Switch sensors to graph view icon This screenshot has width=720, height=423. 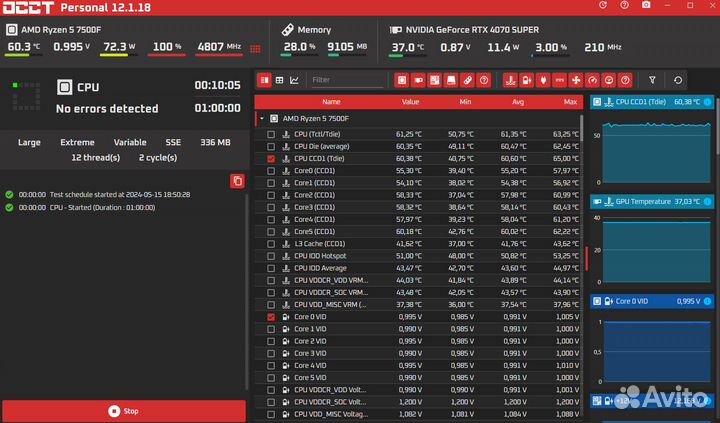295,80
